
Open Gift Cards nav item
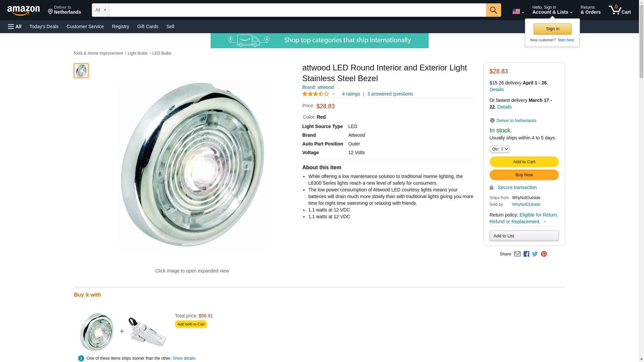[148, 26]
